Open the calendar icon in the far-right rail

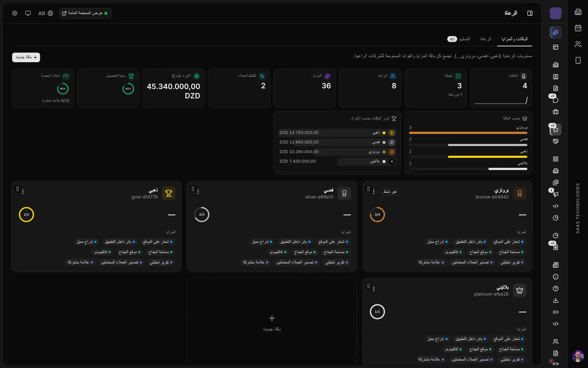[x=578, y=28]
